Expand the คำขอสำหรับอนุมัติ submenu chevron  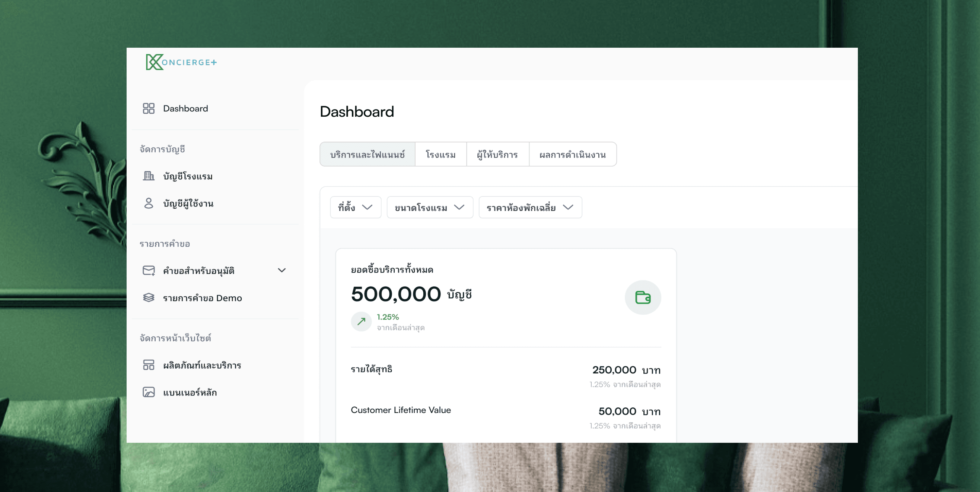click(281, 270)
